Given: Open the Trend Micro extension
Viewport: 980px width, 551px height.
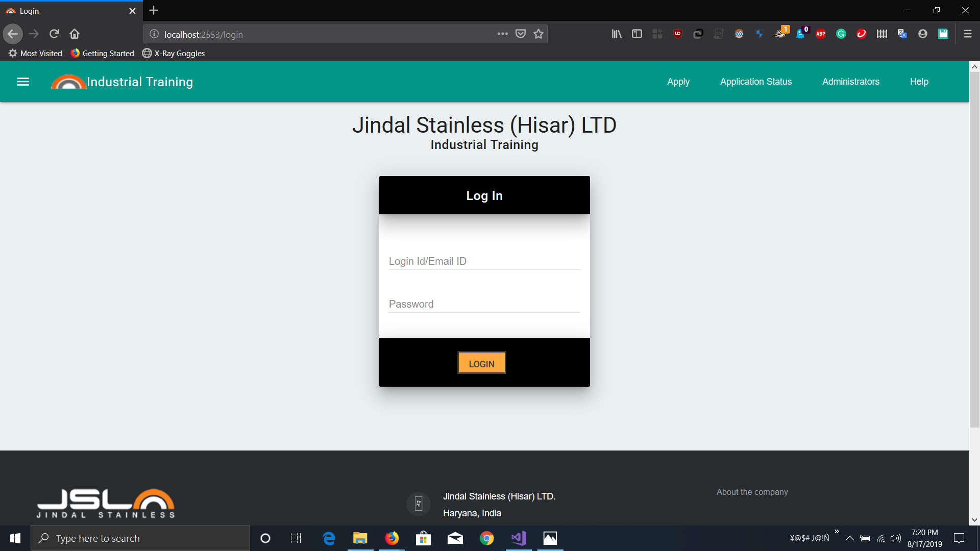Looking at the screenshot, I should tap(862, 34).
